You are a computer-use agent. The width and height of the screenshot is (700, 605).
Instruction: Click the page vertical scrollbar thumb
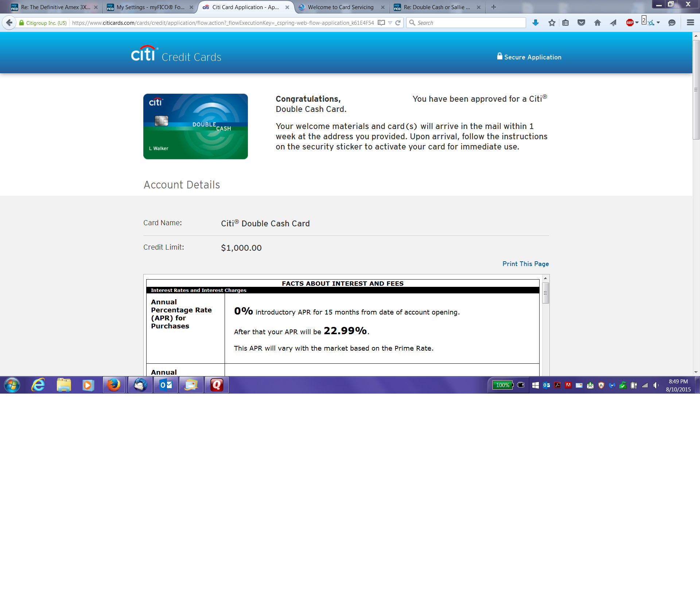[x=696, y=90]
